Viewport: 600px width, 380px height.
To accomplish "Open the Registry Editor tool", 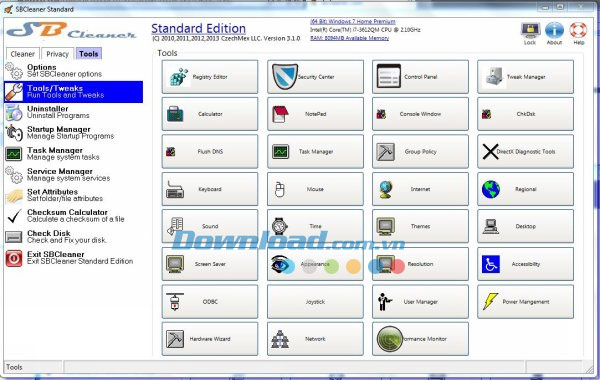I will tap(210, 77).
